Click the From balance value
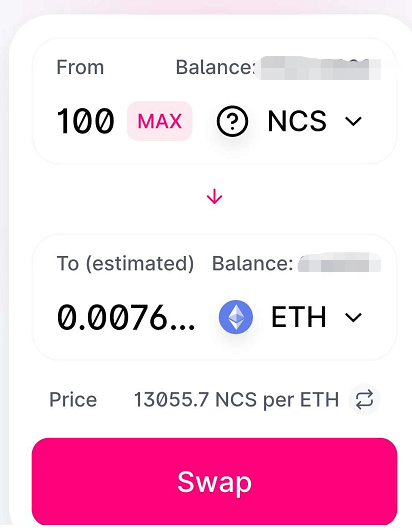This screenshot has height=531, width=412. 318,69
